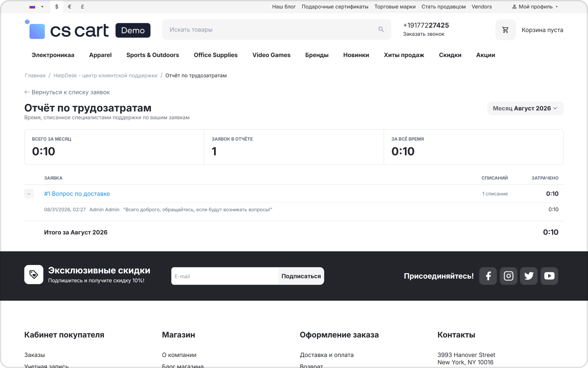
Task: Open the YouTube icon
Action: click(549, 276)
